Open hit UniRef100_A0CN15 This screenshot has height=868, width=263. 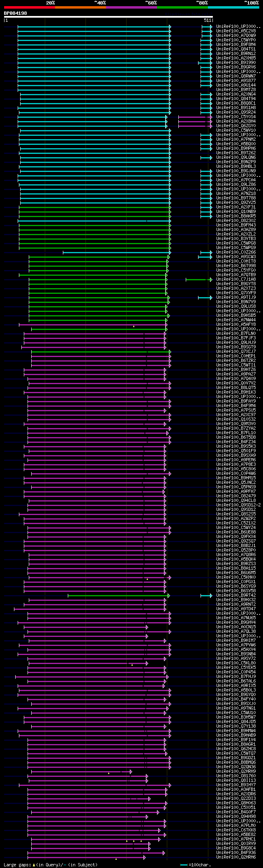(236, 627)
